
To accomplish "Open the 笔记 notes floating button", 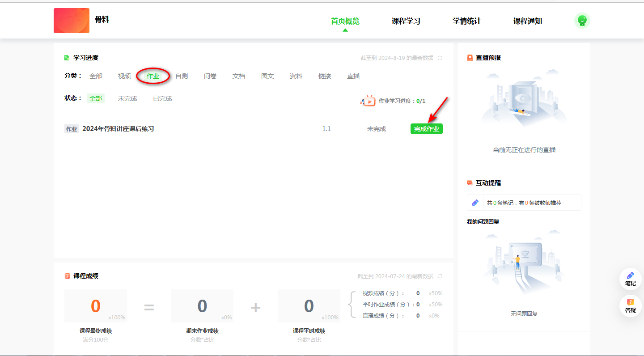I will pos(630,279).
